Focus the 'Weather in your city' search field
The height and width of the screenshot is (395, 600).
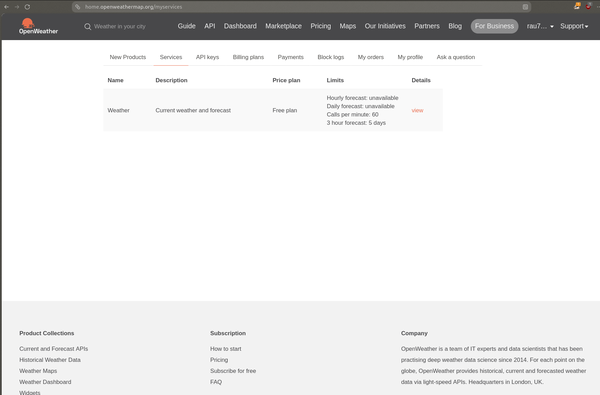tap(120, 26)
